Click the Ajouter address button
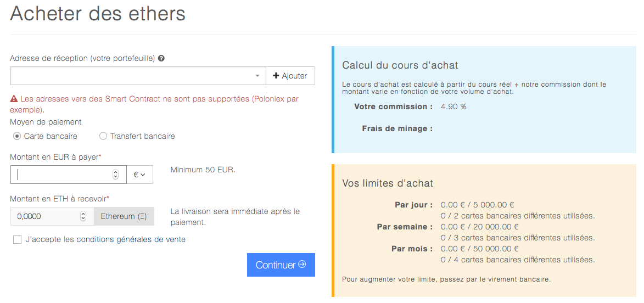 [x=290, y=76]
